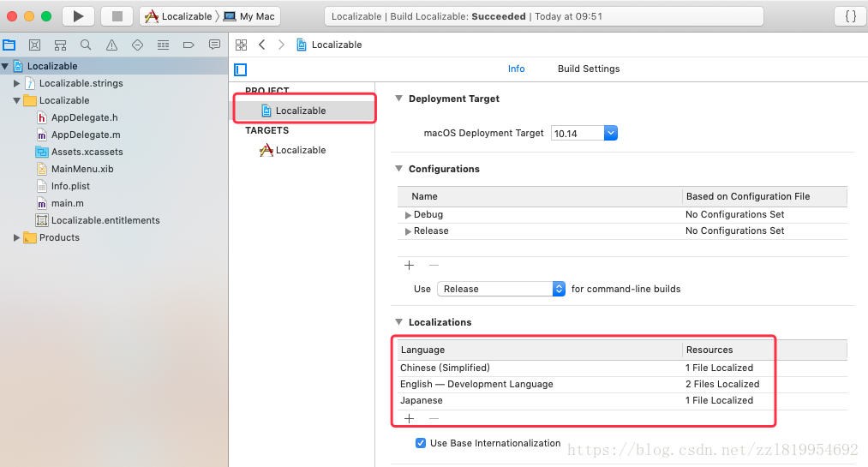Click the 10.14 deployment target field
Viewport: 868px width, 467px height.
pos(578,134)
